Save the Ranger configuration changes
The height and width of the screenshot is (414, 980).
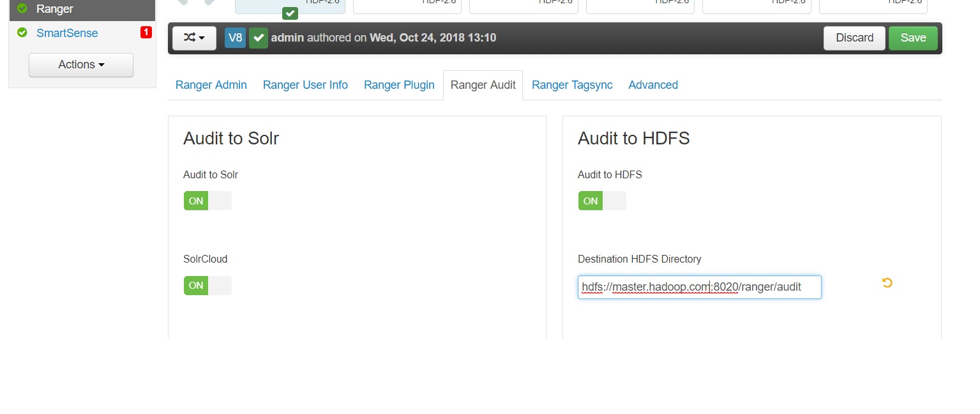point(912,38)
